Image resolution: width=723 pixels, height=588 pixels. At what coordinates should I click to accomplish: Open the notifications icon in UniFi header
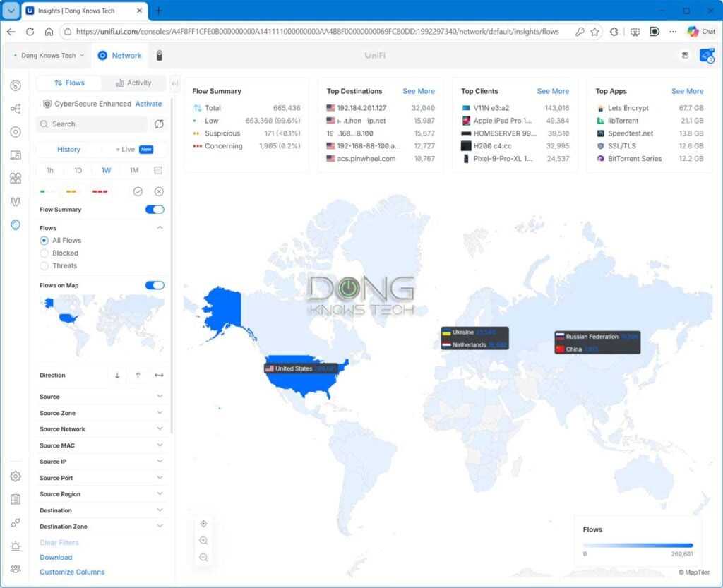pos(685,55)
